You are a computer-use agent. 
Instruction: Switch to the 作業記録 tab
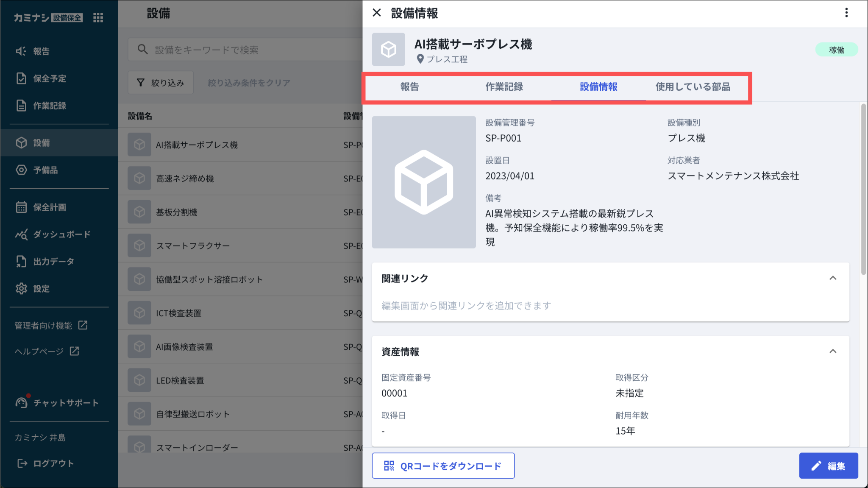[504, 87]
